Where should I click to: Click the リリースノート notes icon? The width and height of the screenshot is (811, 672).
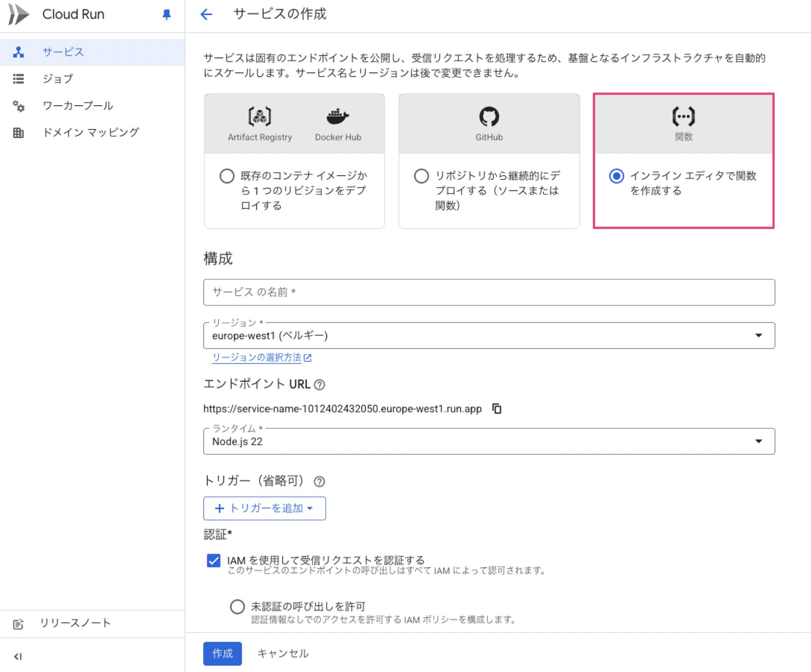point(18,624)
